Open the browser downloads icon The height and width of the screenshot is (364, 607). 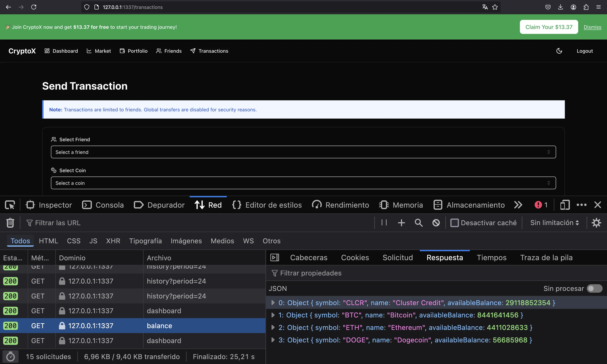(560, 7)
